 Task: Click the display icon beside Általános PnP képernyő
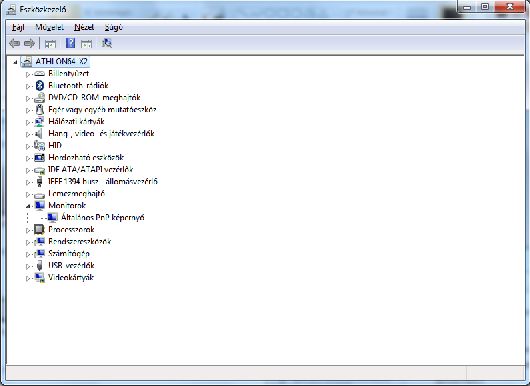click(52, 217)
